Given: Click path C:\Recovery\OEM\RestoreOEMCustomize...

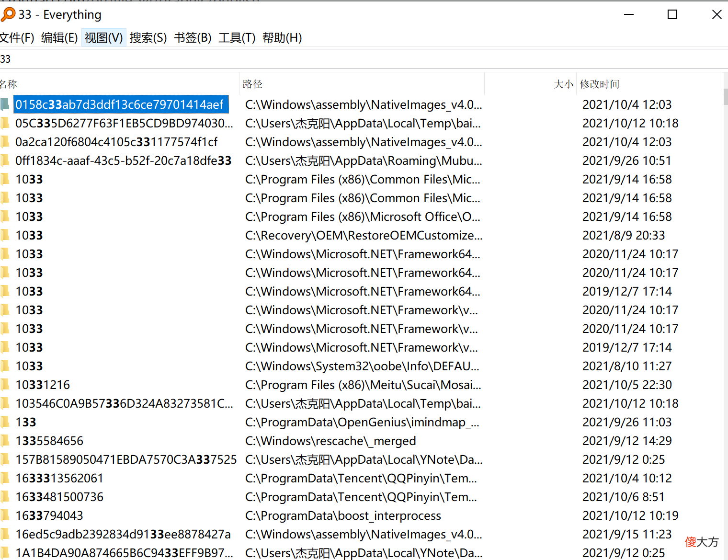Looking at the screenshot, I should [364, 235].
